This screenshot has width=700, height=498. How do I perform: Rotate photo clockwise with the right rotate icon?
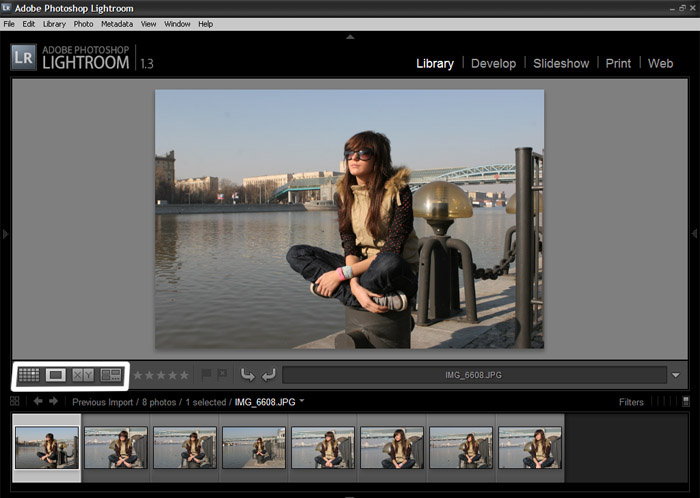click(269, 375)
